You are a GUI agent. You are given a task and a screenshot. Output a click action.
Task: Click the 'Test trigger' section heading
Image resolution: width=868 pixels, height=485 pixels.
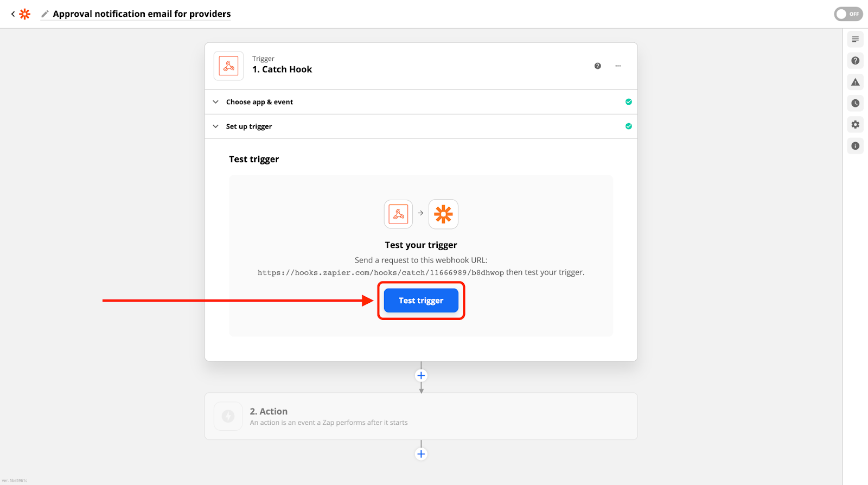[254, 159]
